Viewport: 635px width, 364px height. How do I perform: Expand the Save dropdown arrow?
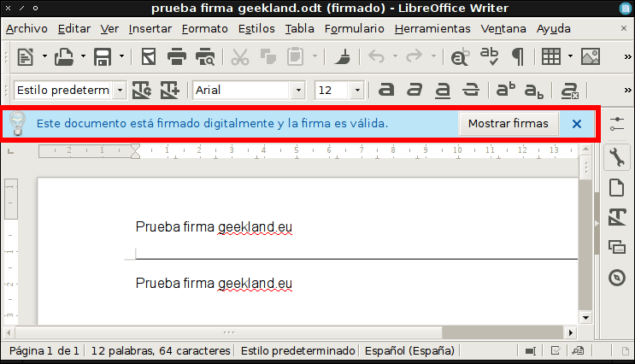[x=121, y=56]
